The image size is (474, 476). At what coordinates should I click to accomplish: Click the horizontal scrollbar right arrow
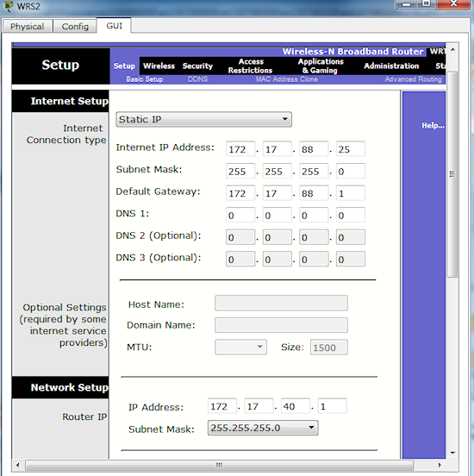[x=440, y=465]
